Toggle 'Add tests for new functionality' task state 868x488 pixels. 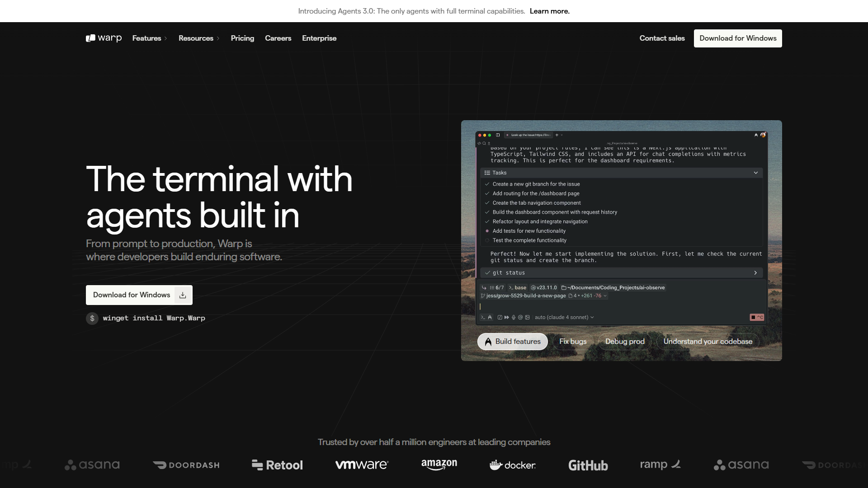tap(487, 231)
